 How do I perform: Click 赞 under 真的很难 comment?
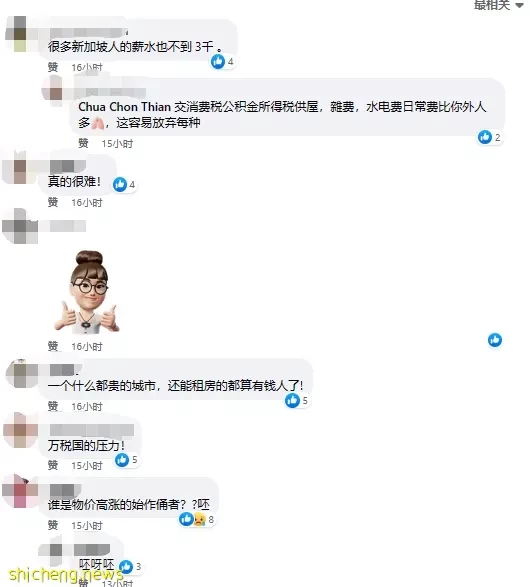point(53,203)
